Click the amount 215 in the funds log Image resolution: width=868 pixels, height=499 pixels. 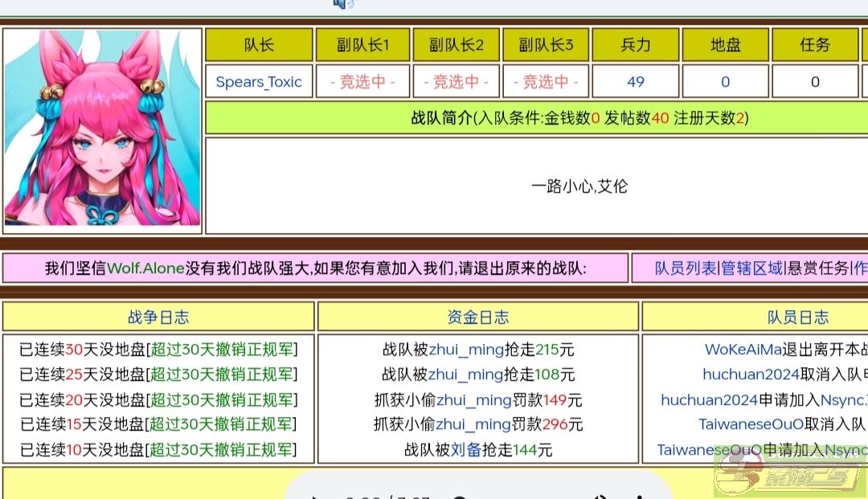pyautogui.click(x=547, y=350)
